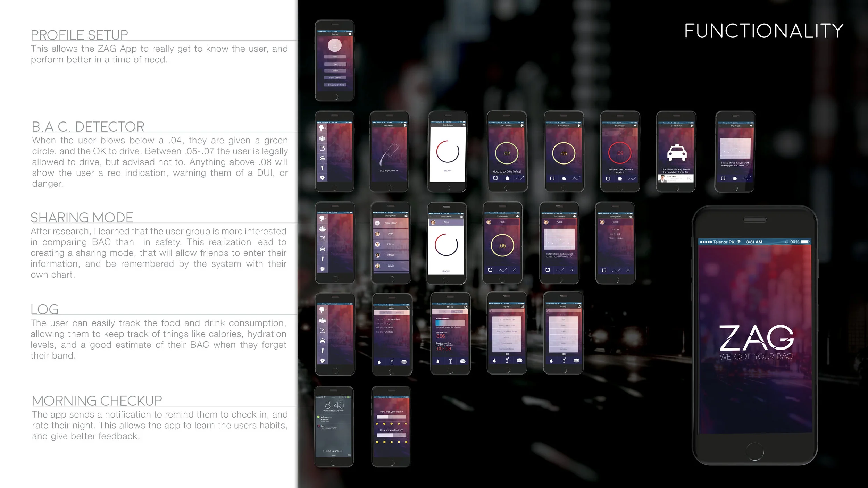This screenshot has height=488, width=868.
Task: Tap edit icon in Hydration Meter screen header
Action: click(x=466, y=307)
